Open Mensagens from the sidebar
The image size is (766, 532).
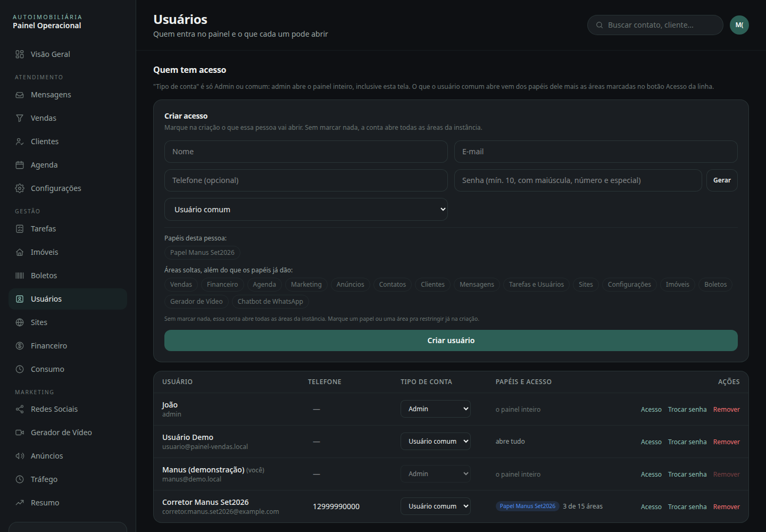[68, 95]
